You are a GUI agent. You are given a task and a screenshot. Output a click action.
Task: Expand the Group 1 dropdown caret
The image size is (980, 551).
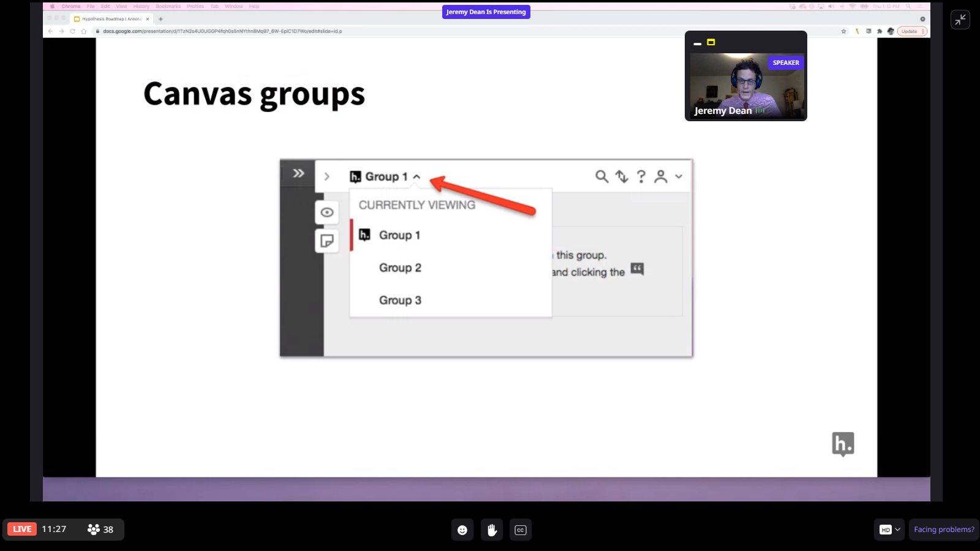pos(417,177)
